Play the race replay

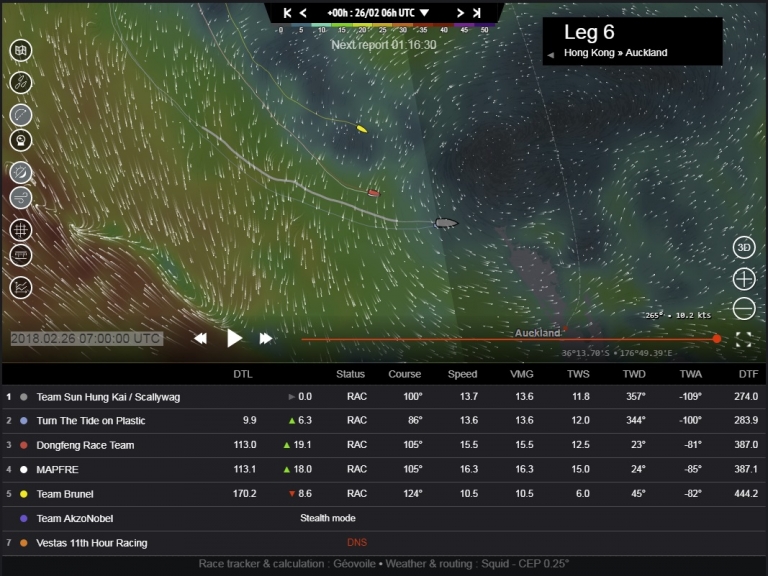(234, 338)
